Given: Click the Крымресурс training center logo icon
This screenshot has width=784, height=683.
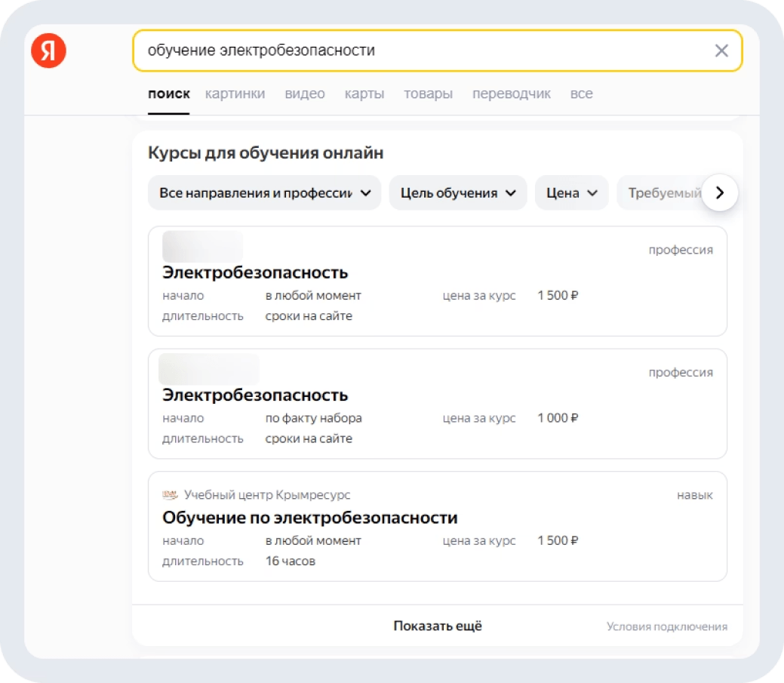Looking at the screenshot, I should tap(170, 495).
